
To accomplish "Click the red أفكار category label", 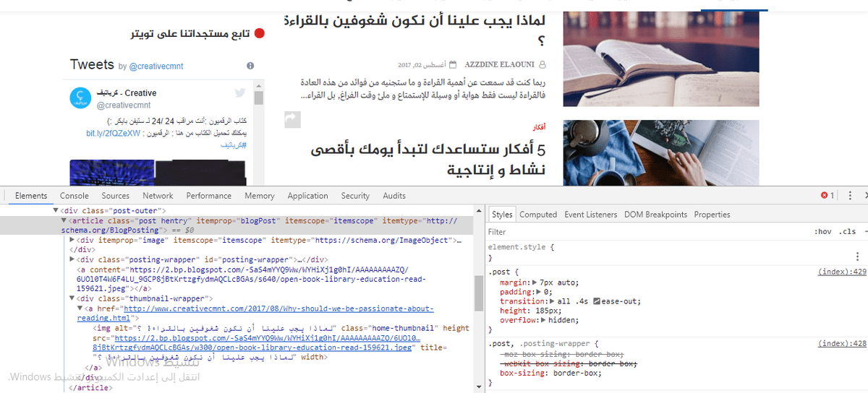I will coord(539,126).
